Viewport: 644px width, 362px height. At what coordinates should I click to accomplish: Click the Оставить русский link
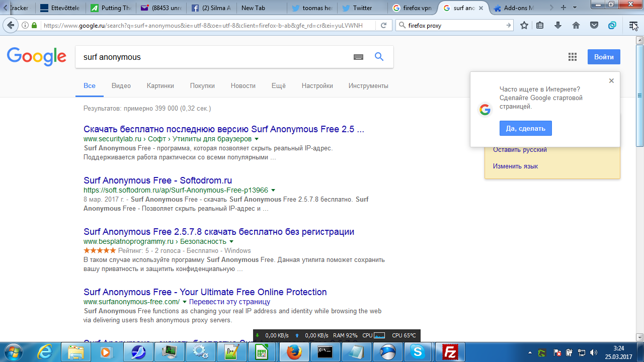pyautogui.click(x=520, y=149)
